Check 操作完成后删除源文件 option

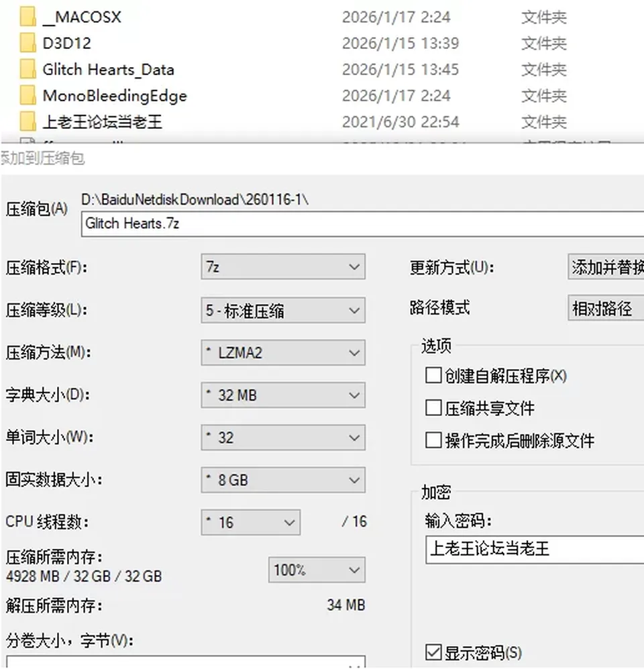click(x=433, y=440)
